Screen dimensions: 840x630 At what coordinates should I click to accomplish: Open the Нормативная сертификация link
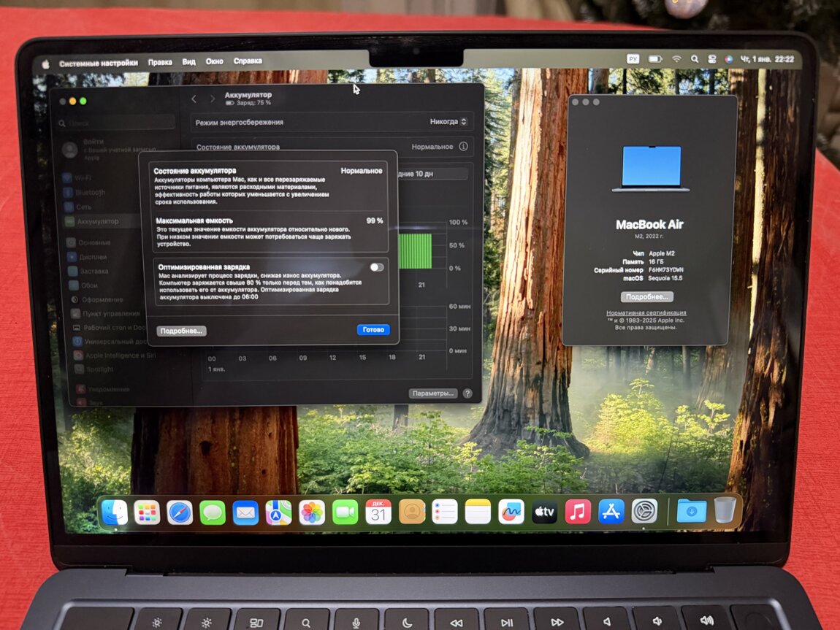[x=646, y=313]
